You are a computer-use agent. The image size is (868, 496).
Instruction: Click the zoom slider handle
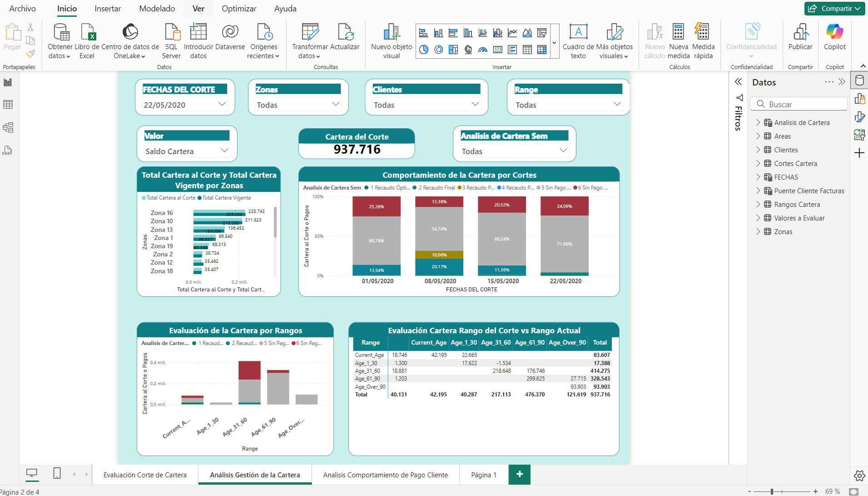pyautogui.click(x=772, y=491)
